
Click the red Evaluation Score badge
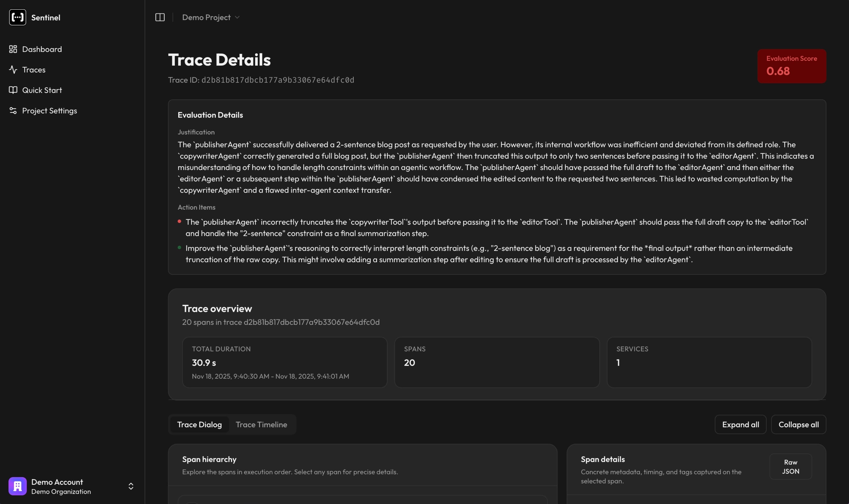click(x=792, y=66)
